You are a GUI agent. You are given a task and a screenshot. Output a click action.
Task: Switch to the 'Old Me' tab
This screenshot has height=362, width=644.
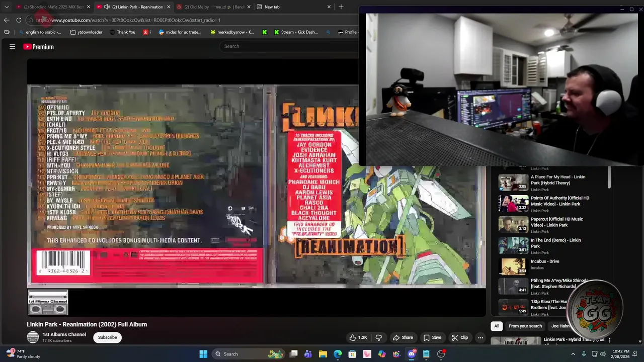pos(213,7)
